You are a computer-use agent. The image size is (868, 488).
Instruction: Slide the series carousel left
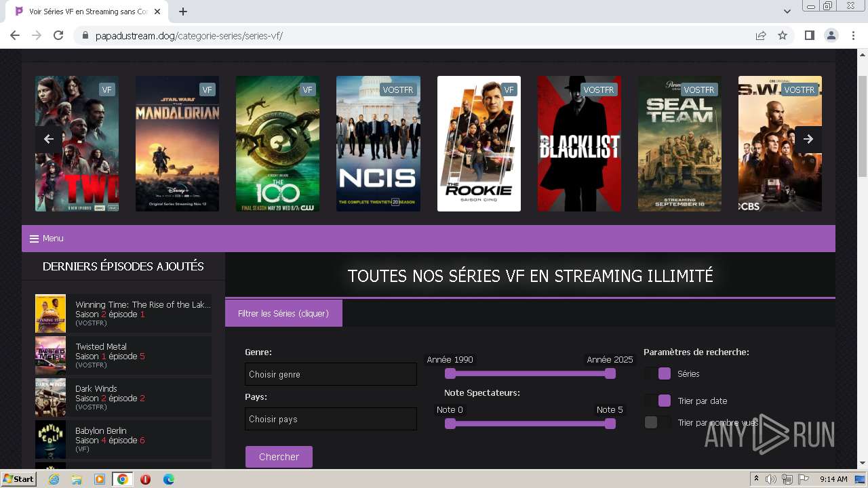[x=48, y=139]
